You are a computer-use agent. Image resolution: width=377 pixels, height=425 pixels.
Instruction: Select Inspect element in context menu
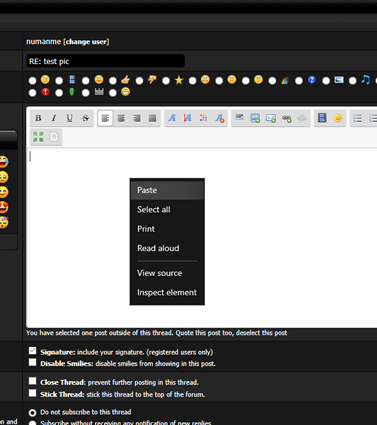[x=167, y=292]
